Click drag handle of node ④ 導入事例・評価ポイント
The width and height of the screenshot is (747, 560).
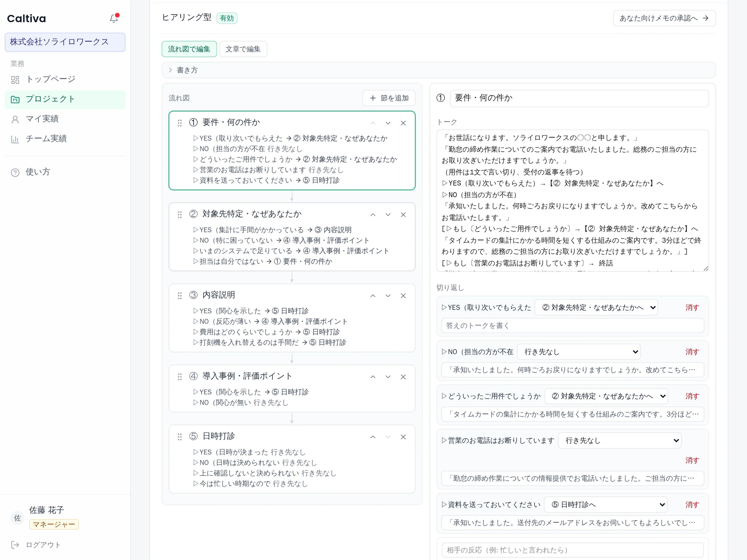coord(180,377)
